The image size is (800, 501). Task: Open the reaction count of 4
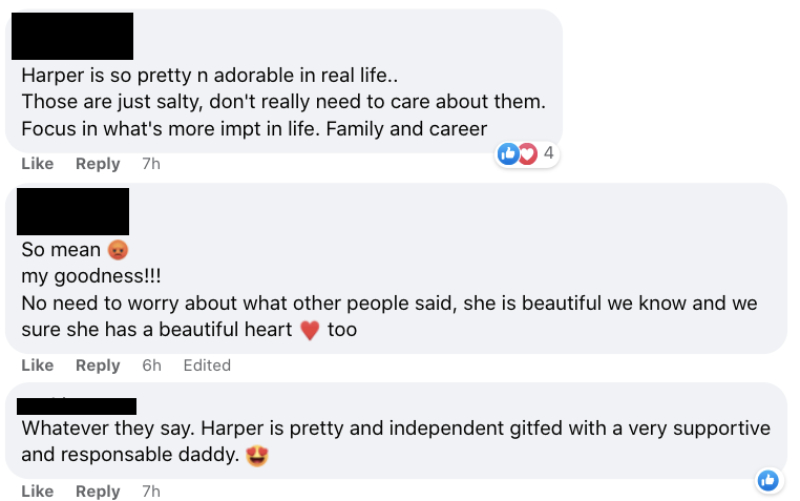[548, 154]
